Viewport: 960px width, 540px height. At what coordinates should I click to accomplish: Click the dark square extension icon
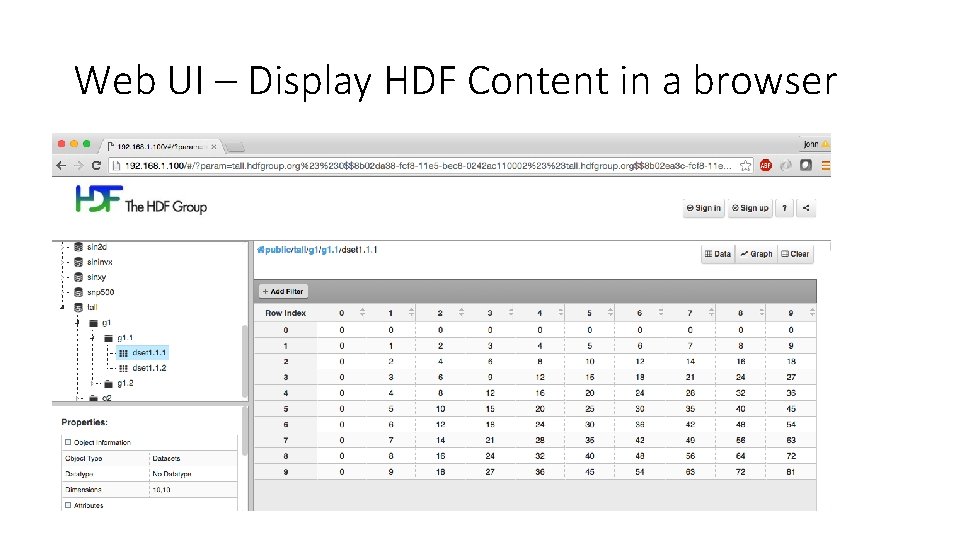coord(806,165)
